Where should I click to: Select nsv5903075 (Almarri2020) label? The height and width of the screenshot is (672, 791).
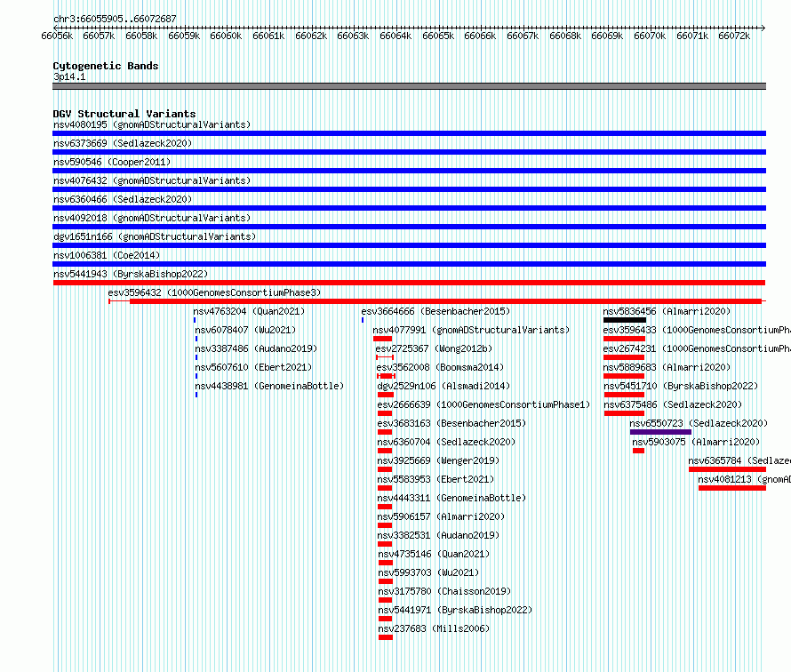[696, 442]
